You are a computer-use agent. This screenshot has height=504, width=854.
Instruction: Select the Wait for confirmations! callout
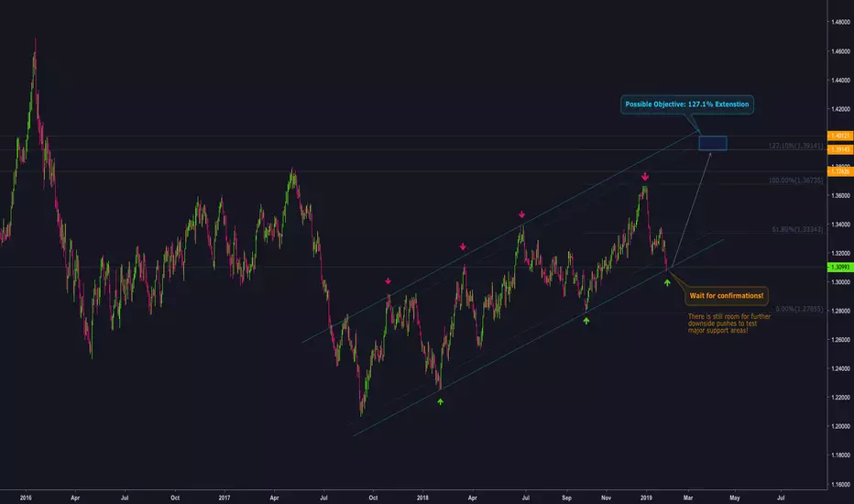(725, 297)
